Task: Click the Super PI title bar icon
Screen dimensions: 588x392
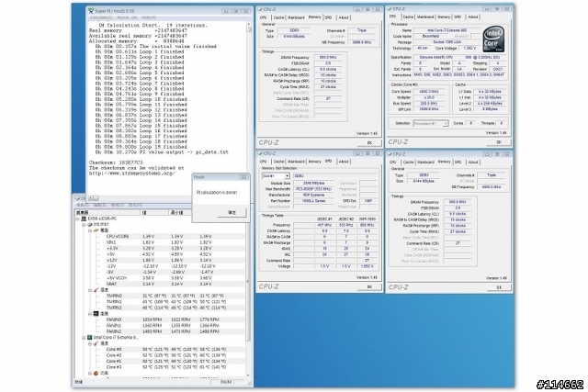Action: (x=91, y=11)
